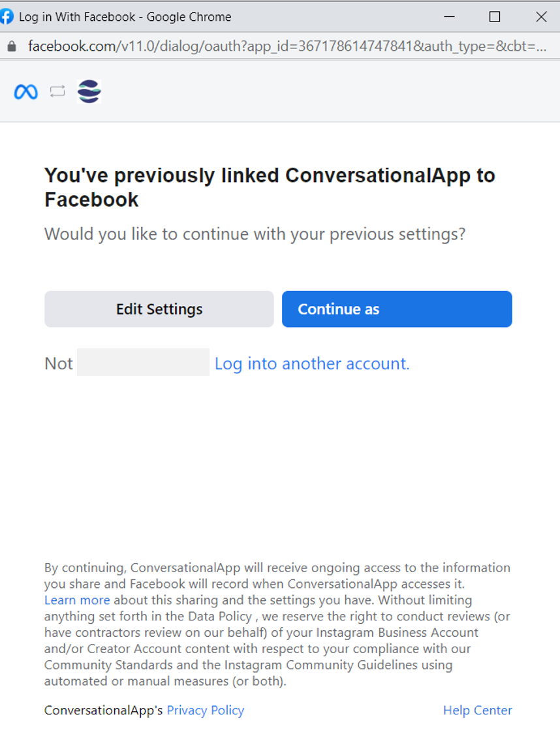Click the 'Log in With Facebook' window title text
This screenshot has width=560, height=734.
tap(125, 17)
